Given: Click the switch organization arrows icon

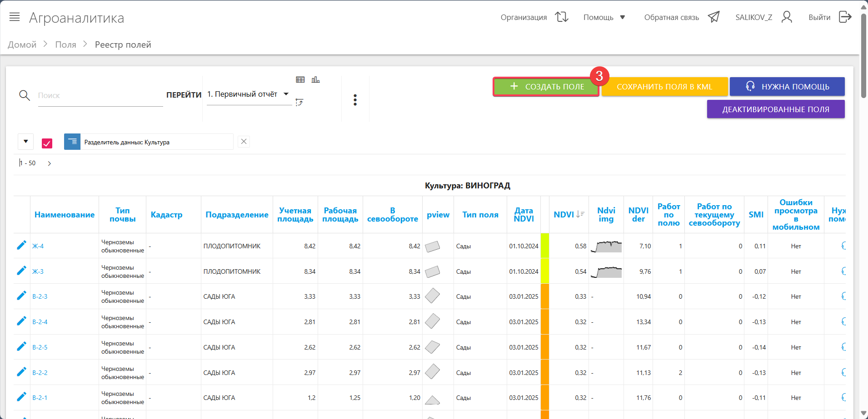Looking at the screenshot, I should coord(562,17).
